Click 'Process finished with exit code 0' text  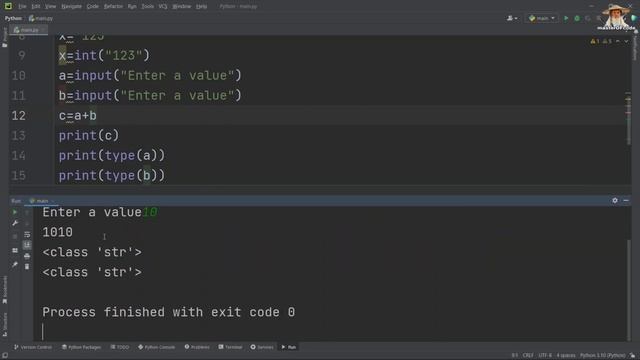(169, 312)
